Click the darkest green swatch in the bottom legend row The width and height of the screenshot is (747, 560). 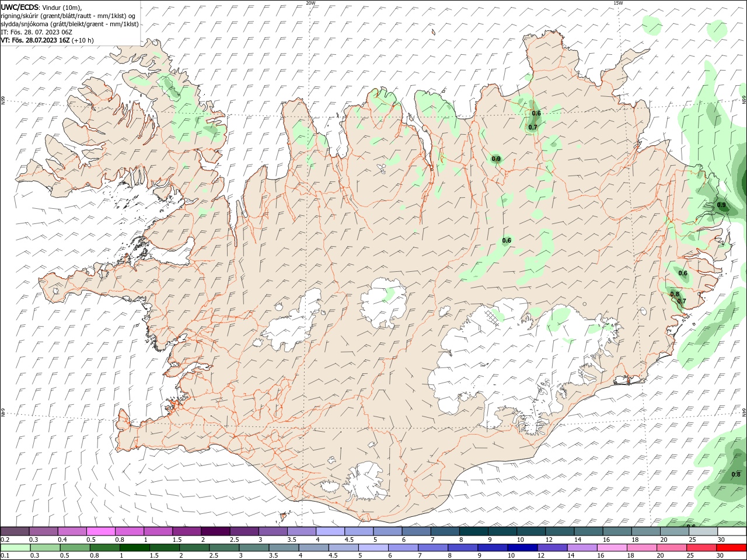coord(134,548)
